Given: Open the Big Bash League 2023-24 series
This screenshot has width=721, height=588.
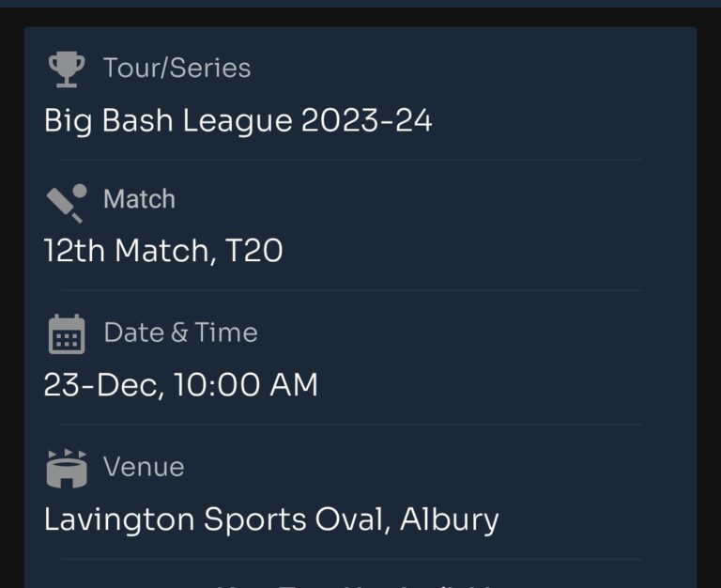Looking at the screenshot, I should (x=238, y=120).
